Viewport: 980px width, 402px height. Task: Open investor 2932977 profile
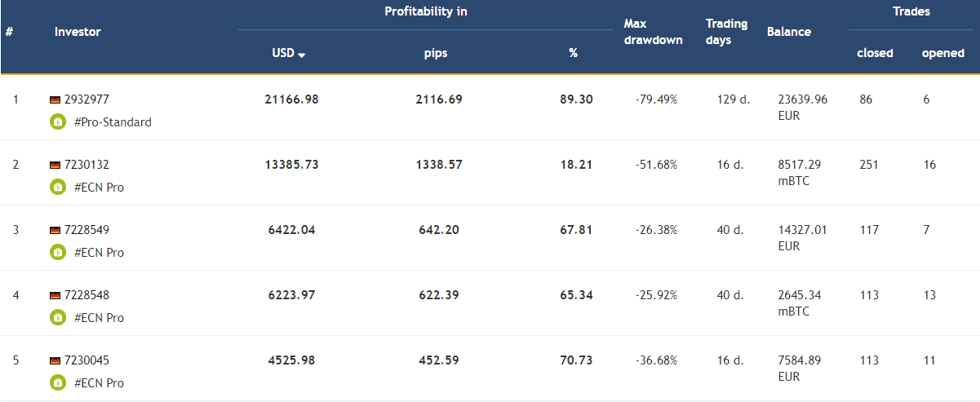point(86,99)
